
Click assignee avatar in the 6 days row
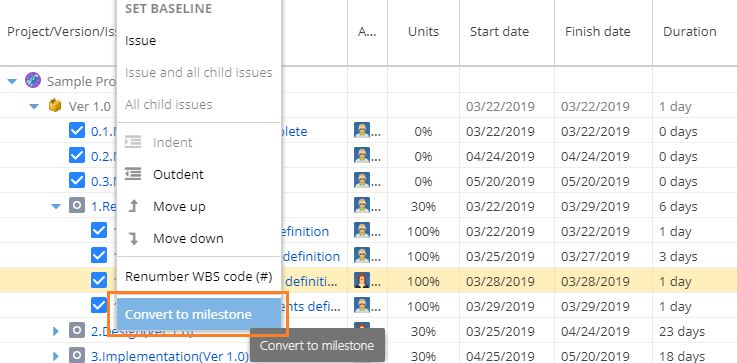362,205
